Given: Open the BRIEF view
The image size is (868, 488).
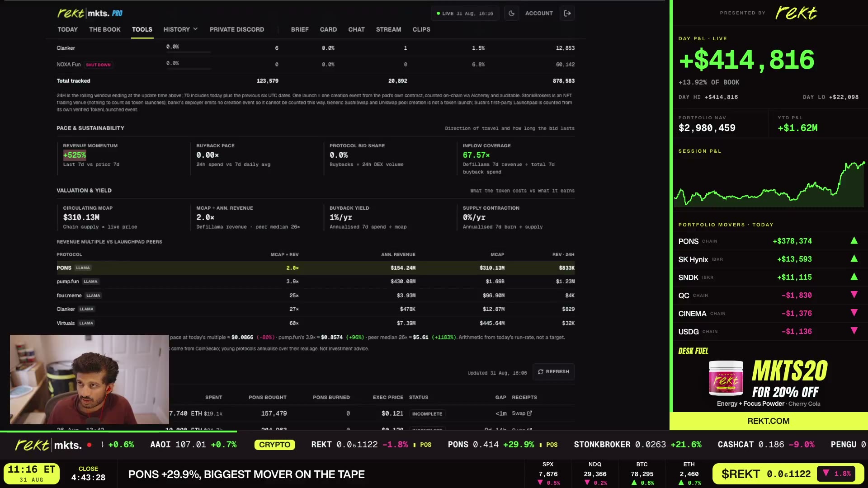Looking at the screenshot, I should (300, 29).
